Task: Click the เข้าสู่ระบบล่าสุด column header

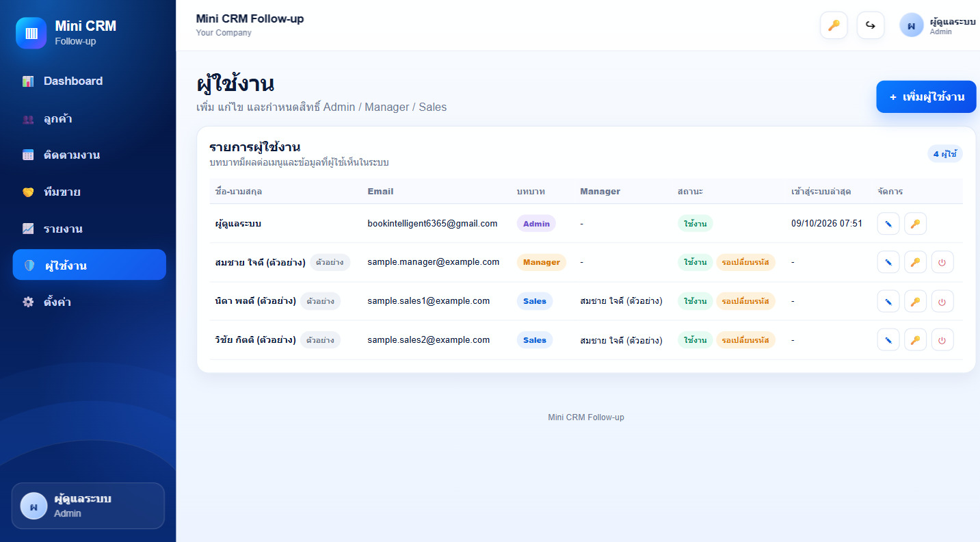Action: [x=821, y=192]
